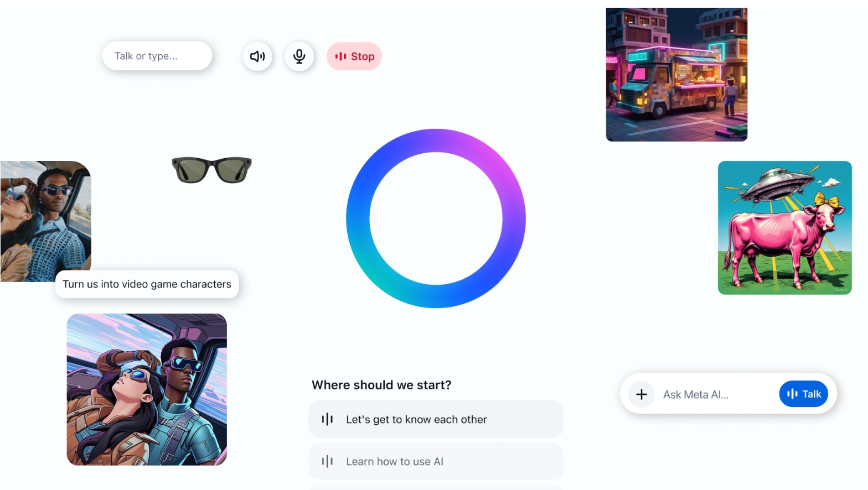868x490 pixels.
Task: Open the pink cow UFO image
Action: (x=785, y=228)
